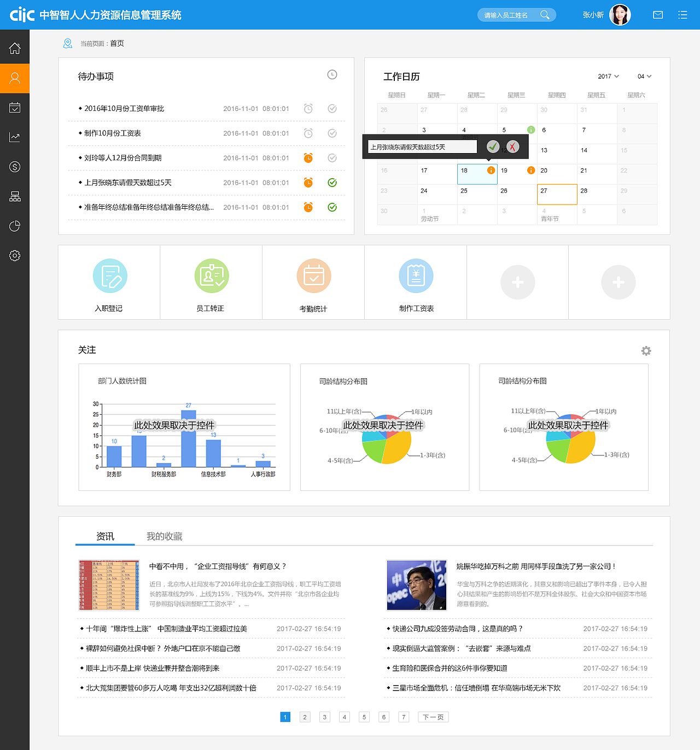700x750 pixels.
Task: Open the 2017 year dropdown
Action: (608, 77)
